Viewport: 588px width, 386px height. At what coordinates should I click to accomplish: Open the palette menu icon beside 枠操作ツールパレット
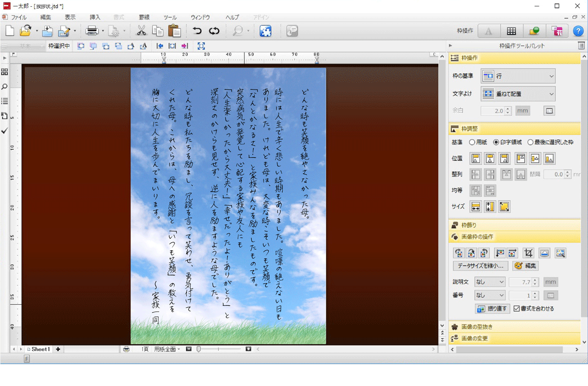581,46
